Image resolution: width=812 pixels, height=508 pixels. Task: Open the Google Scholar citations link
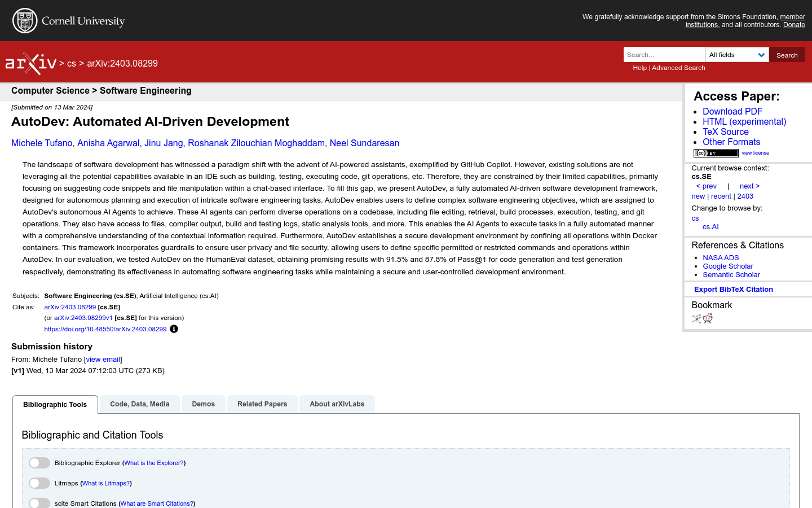[727, 266]
